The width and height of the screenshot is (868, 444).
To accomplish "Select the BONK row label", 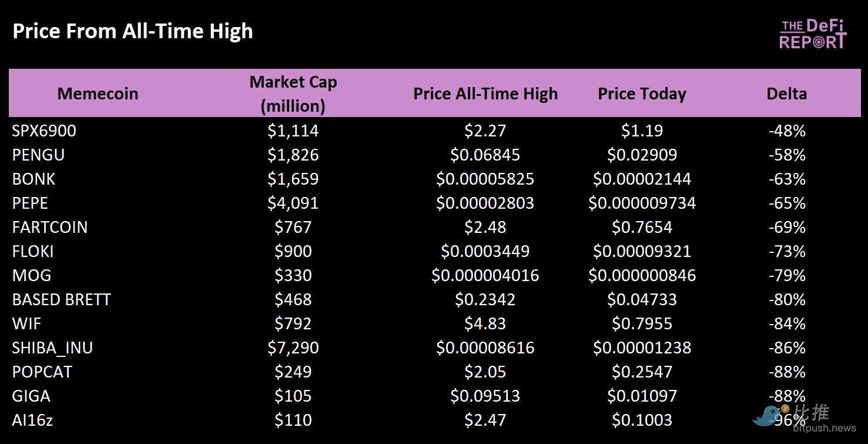I will pos(33,179).
